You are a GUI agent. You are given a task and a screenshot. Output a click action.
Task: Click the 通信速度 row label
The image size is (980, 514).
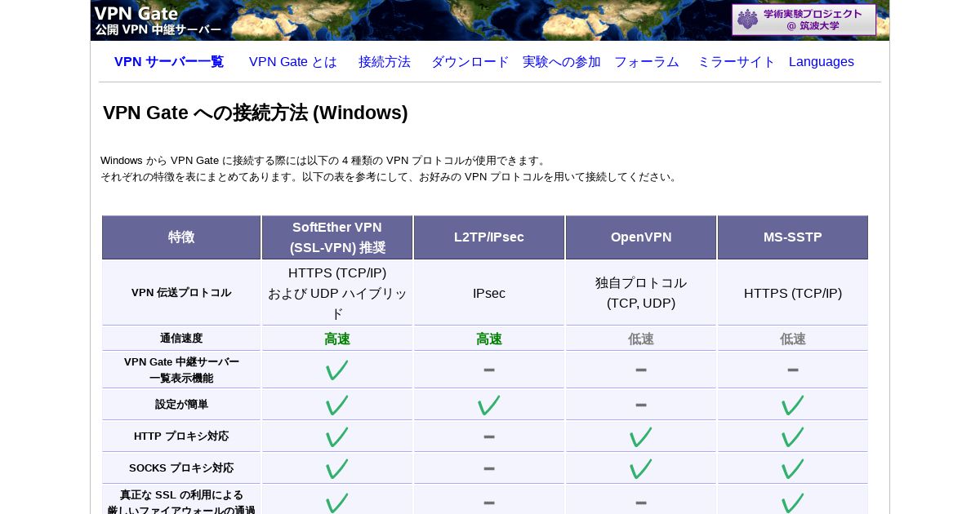coord(181,339)
